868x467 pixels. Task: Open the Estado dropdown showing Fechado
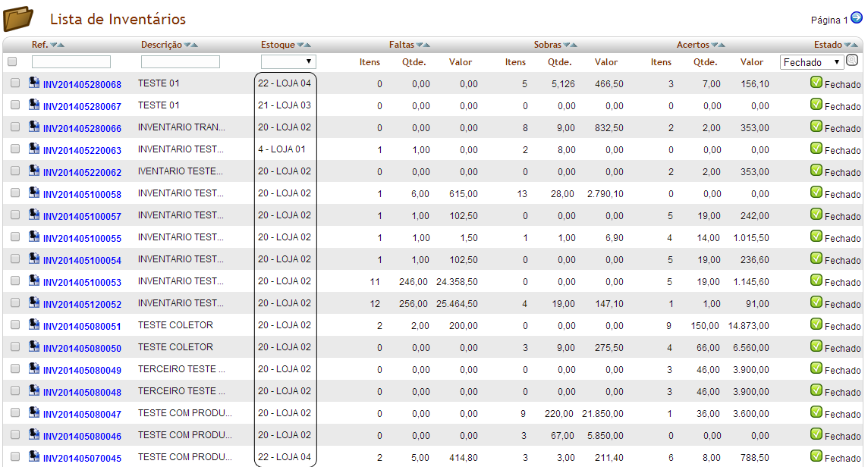(x=811, y=62)
